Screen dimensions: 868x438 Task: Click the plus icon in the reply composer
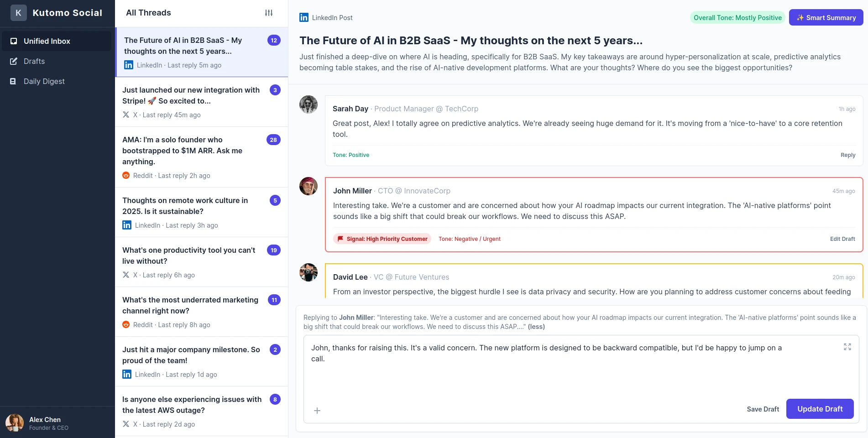click(x=317, y=411)
